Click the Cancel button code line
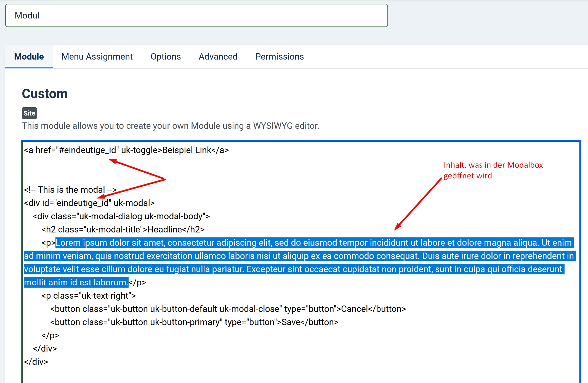Image resolution: width=588 pixels, height=383 pixels. coord(228,309)
